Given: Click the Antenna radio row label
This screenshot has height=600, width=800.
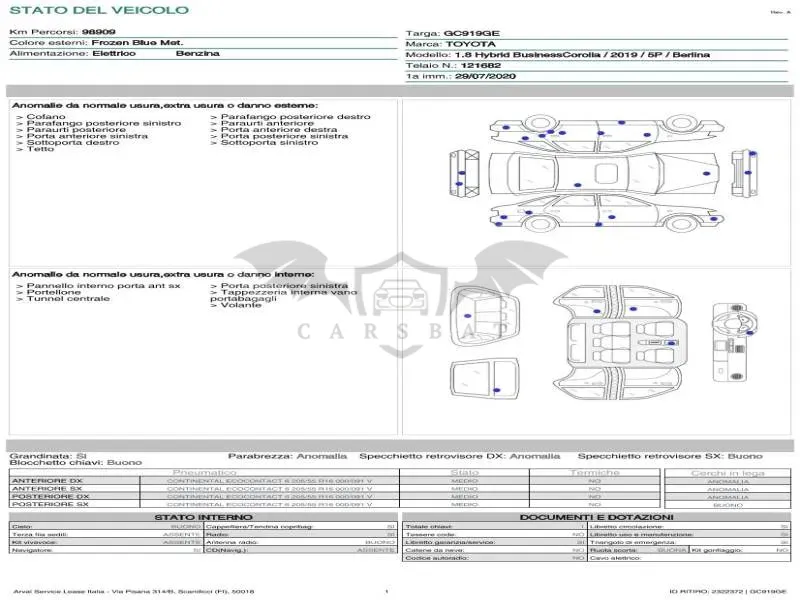Looking at the screenshot, I should coord(232,542).
